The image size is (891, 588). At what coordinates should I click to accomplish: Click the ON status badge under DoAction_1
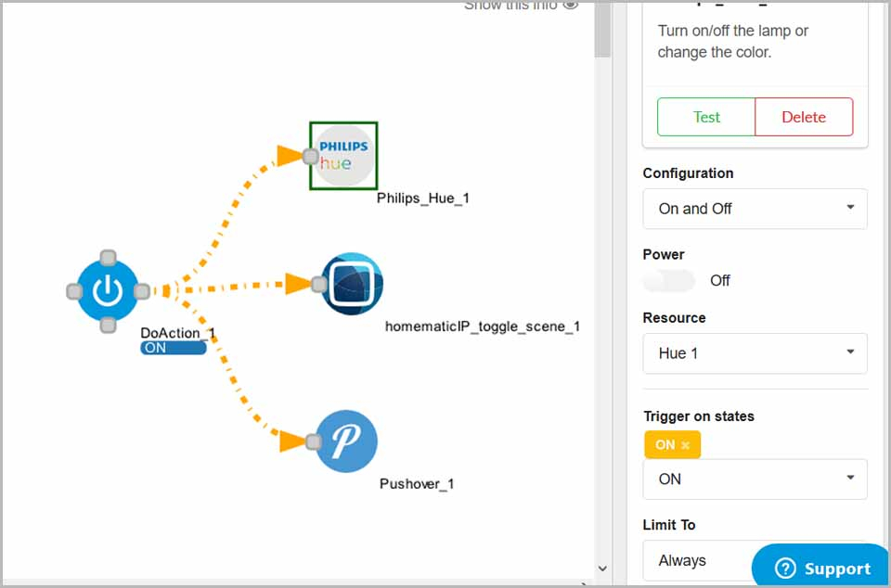tap(174, 348)
